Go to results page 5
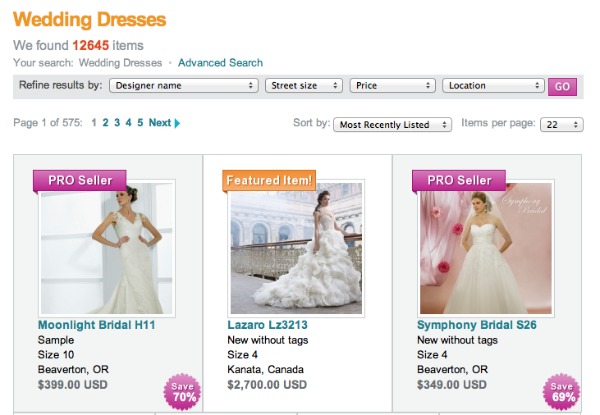The width and height of the screenshot is (600, 415). pyautogui.click(x=140, y=123)
